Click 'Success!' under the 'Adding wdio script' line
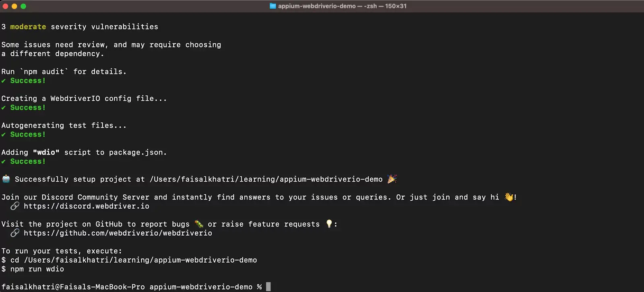 pos(28,161)
